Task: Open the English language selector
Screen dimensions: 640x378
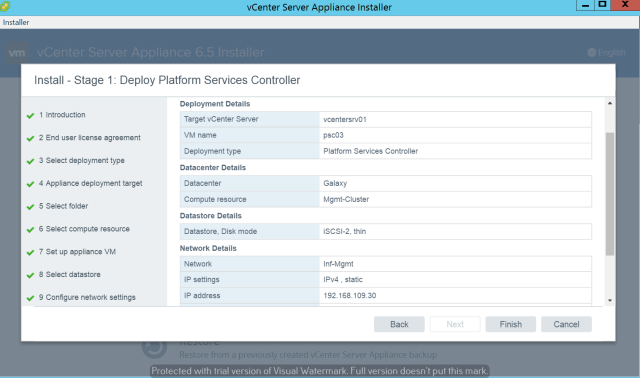Action: coord(607,52)
